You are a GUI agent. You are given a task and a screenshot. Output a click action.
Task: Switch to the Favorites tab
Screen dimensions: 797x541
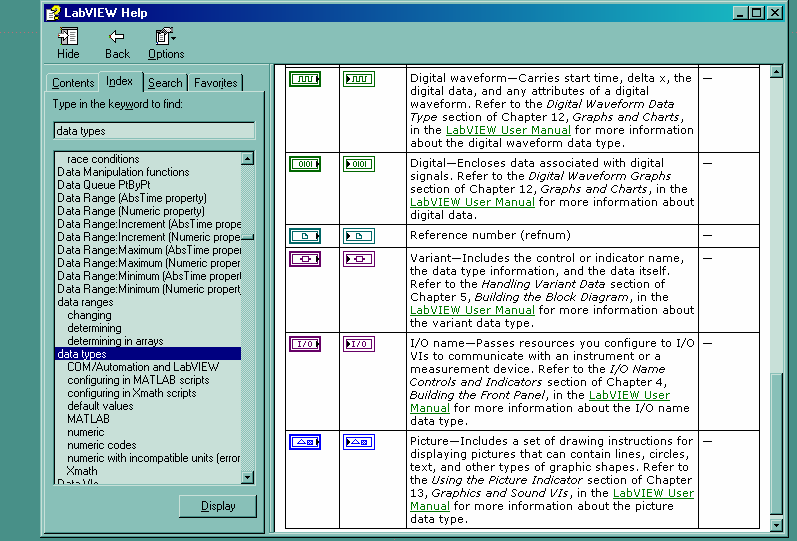coord(216,83)
